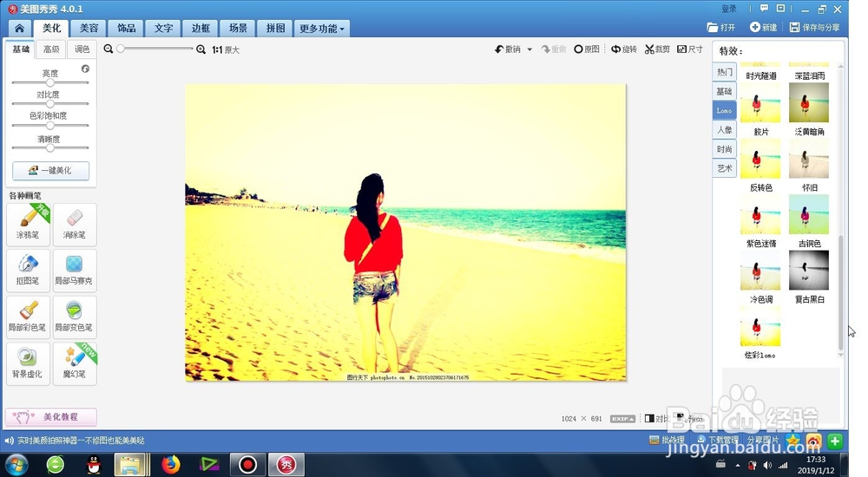Screen dimensions: 868x477
Task: Open the 高级 advanced adjustments tab
Action: (x=51, y=49)
